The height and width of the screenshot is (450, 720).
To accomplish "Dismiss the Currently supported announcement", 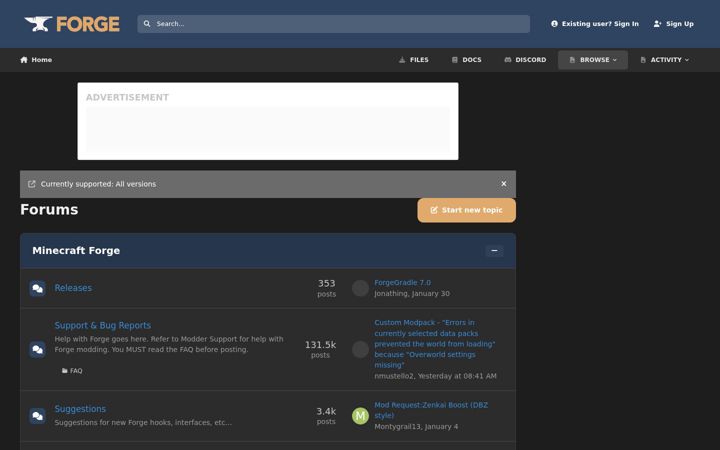I will [x=504, y=184].
